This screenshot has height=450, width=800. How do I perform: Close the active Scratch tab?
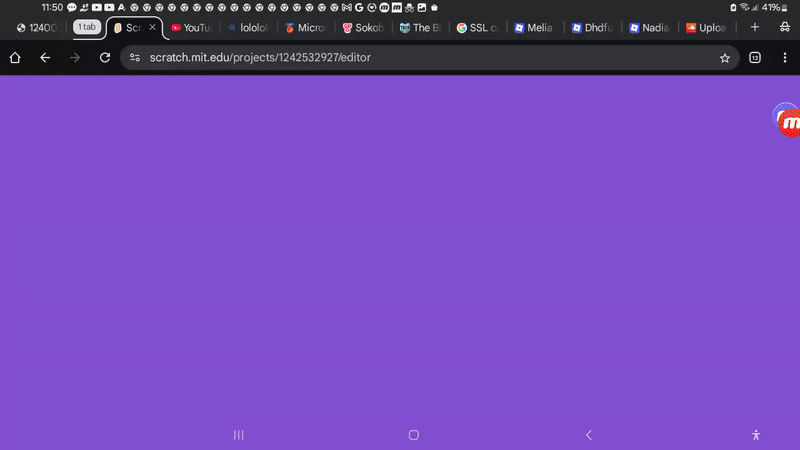click(x=153, y=28)
